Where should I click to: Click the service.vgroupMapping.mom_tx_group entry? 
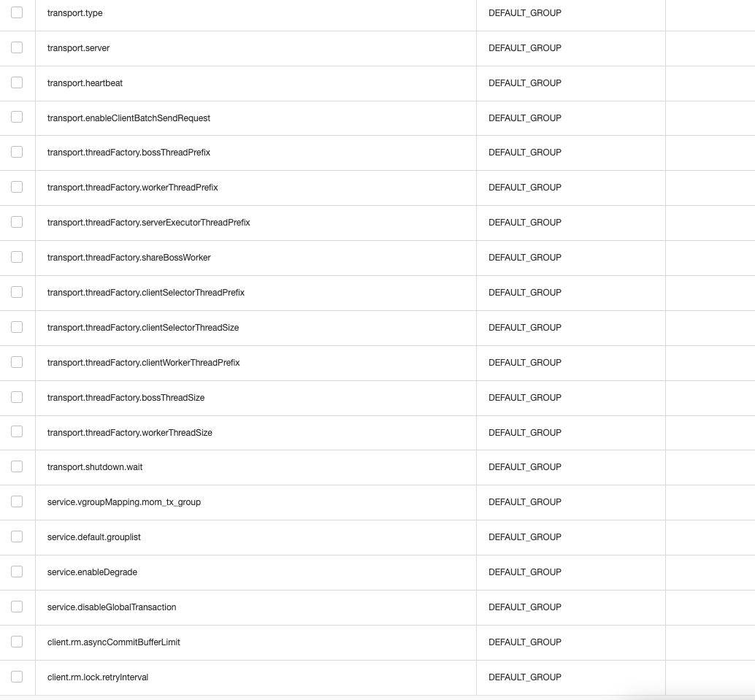pyautogui.click(x=124, y=501)
